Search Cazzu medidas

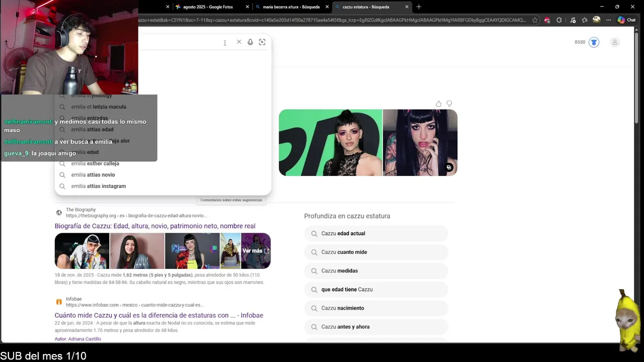point(376,271)
